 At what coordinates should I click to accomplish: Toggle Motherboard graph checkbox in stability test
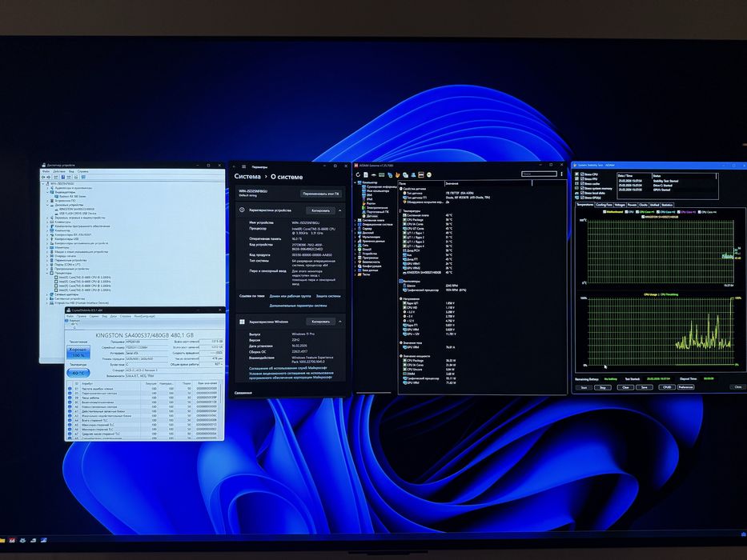click(x=604, y=212)
